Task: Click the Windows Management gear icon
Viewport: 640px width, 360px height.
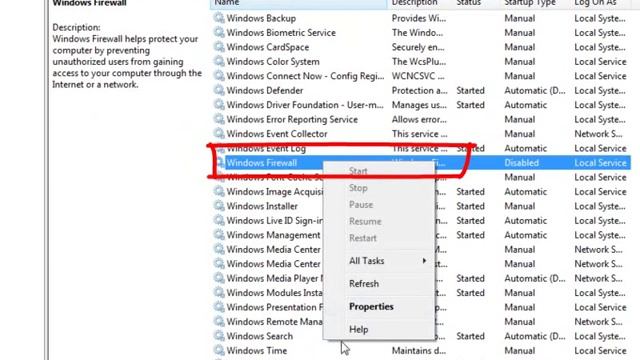Action: pyautogui.click(x=219, y=235)
